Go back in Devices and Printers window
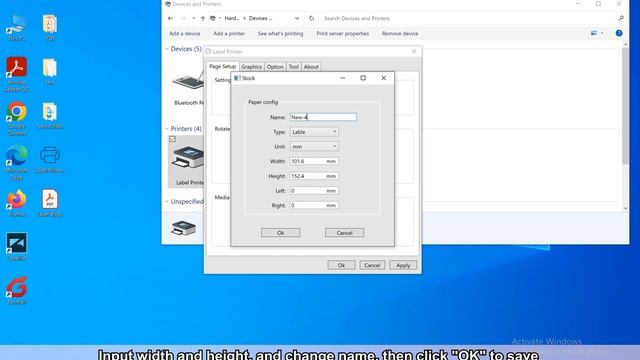 [x=170, y=18]
